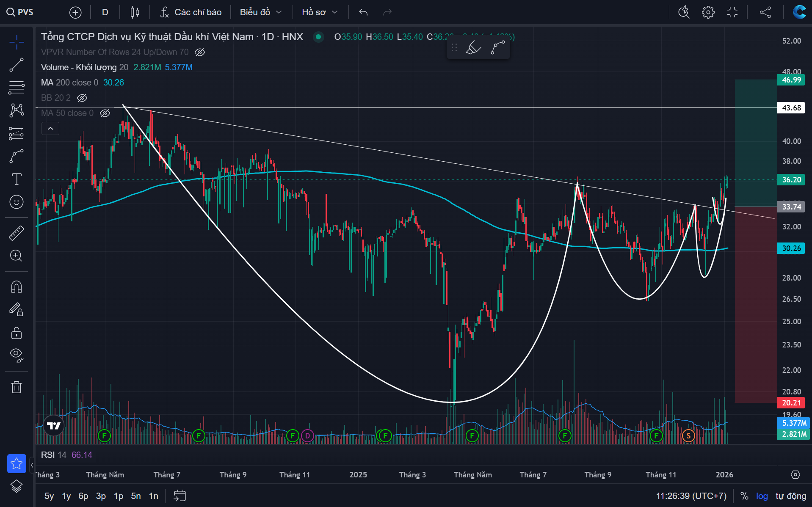Pick the ruler measure tool

click(x=17, y=233)
